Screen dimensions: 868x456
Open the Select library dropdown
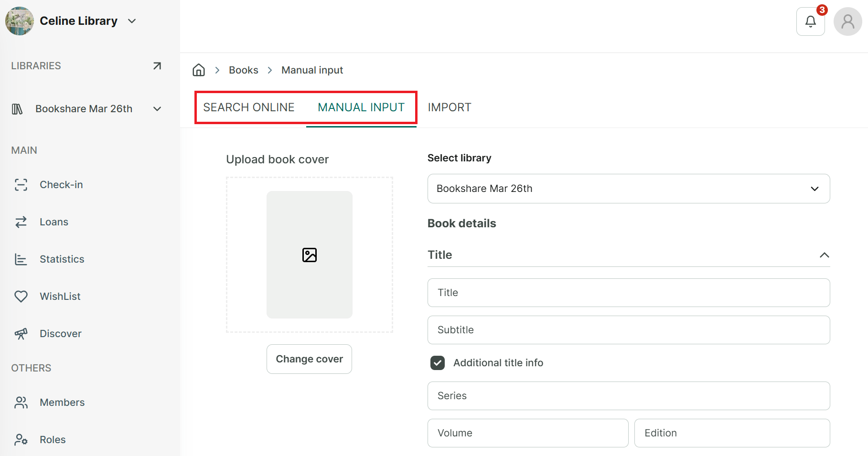(x=629, y=189)
